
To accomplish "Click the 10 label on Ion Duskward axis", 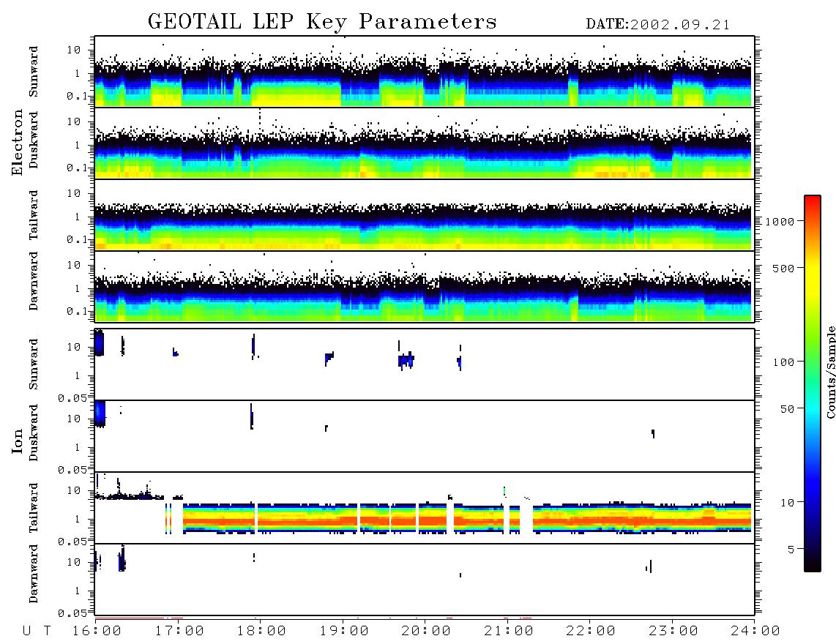I will click(74, 419).
